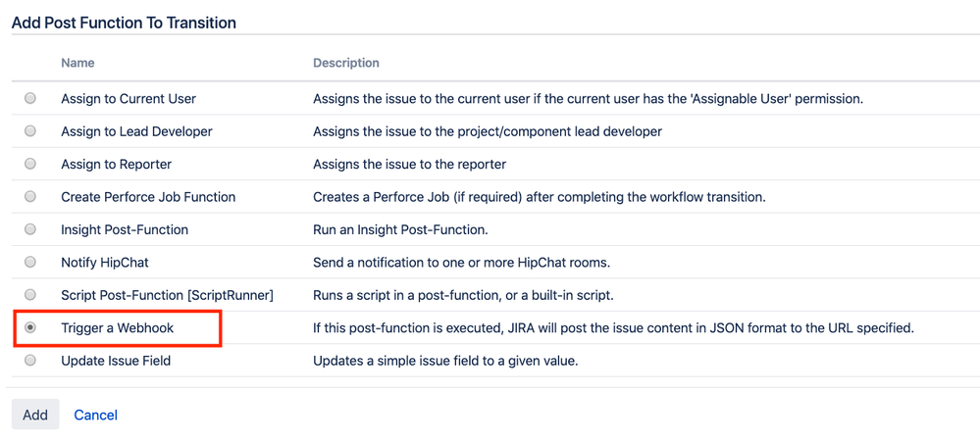980x444 pixels.
Task: Select the Assign to Current User radio button
Action: pyautogui.click(x=30, y=99)
